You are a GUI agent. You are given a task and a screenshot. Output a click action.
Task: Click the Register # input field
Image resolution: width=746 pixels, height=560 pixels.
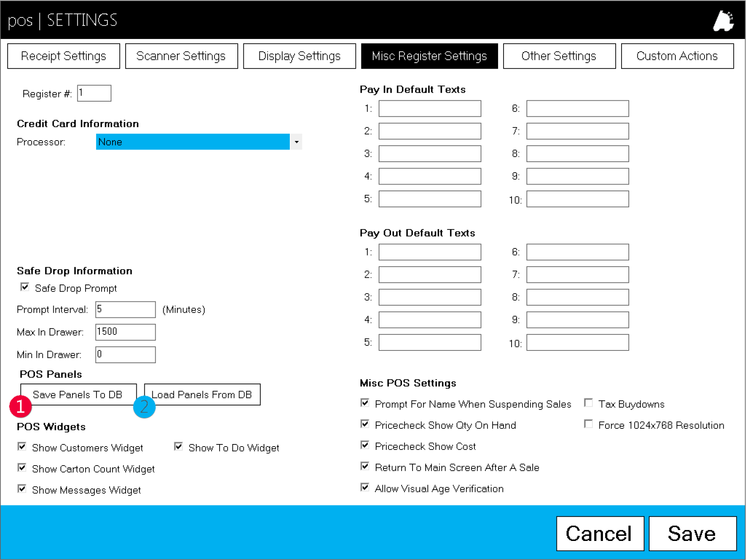pyautogui.click(x=94, y=93)
